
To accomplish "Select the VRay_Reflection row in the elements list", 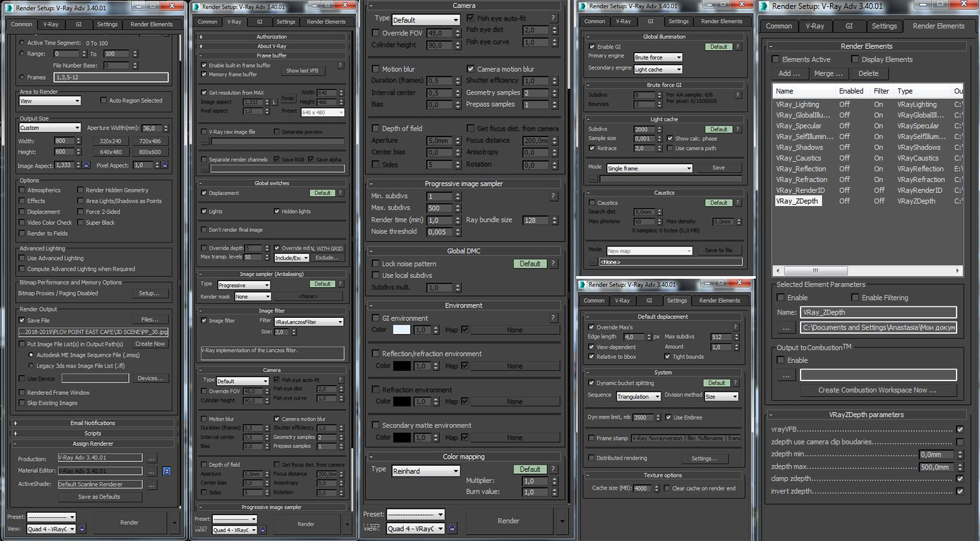I will pos(867,169).
